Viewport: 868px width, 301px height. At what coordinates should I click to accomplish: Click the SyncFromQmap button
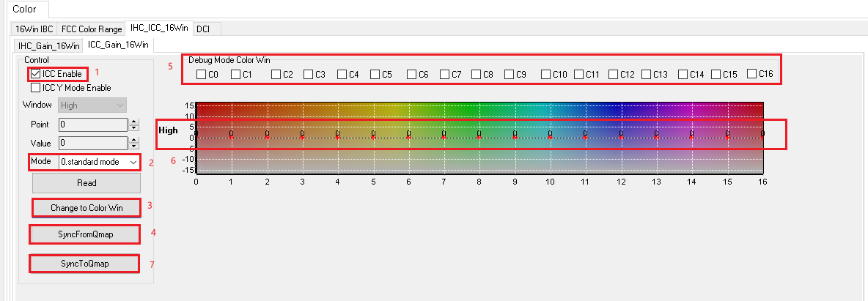(85, 234)
